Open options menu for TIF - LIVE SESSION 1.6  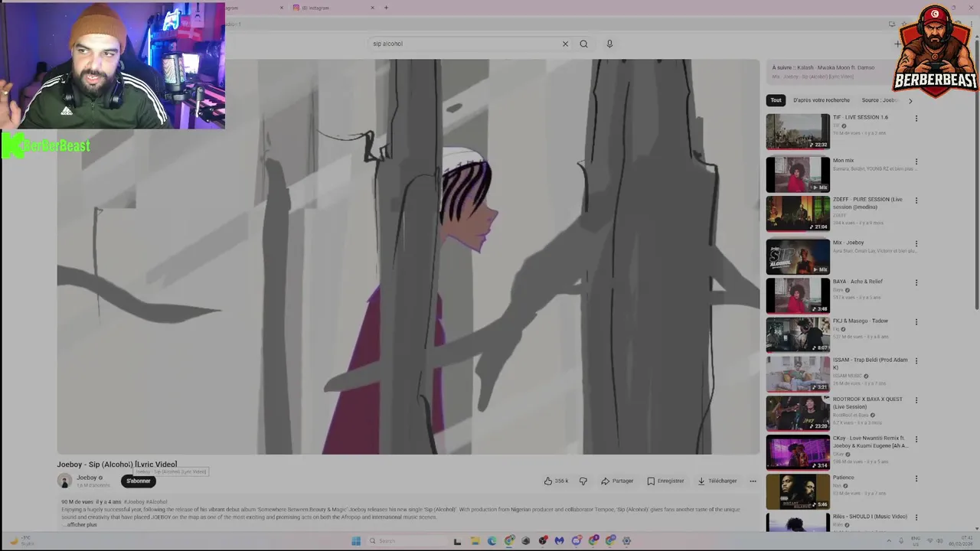(916, 119)
